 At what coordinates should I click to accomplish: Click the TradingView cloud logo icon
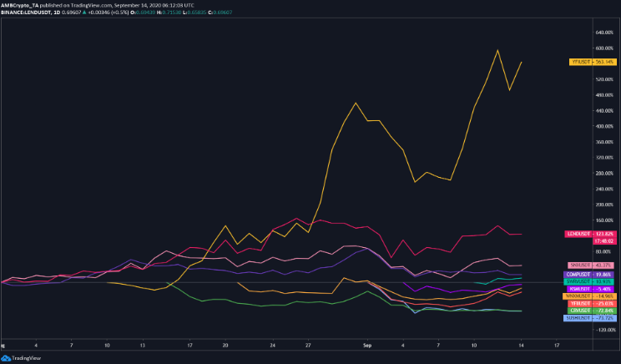point(8,358)
